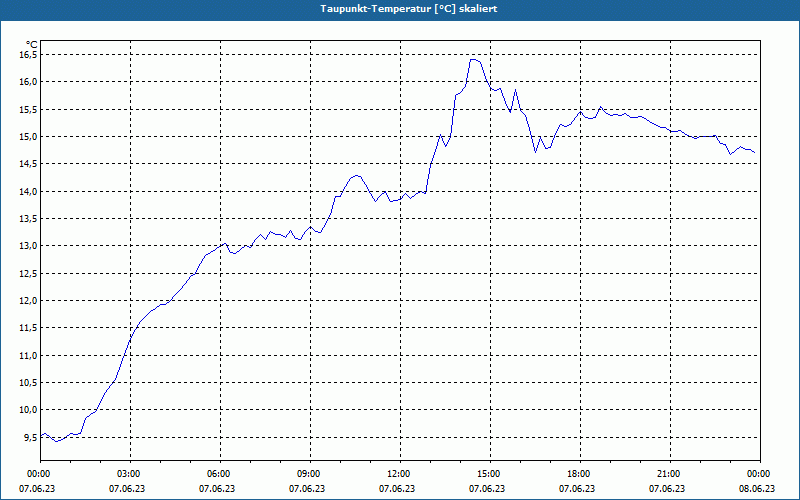Viewport: 800px width, 500px height.
Task: Click the 13,5 y-axis label
Action: (29, 218)
